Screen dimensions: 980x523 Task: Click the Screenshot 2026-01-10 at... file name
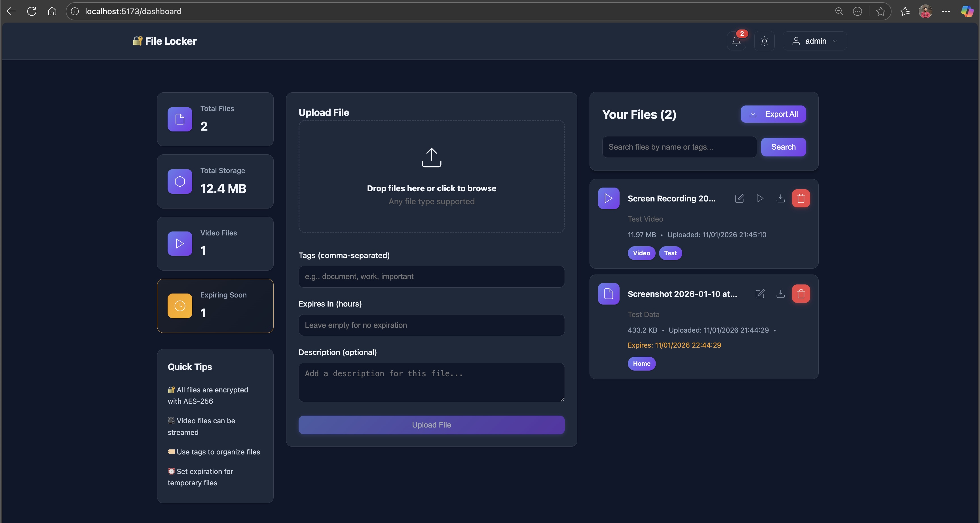coord(682,294)
